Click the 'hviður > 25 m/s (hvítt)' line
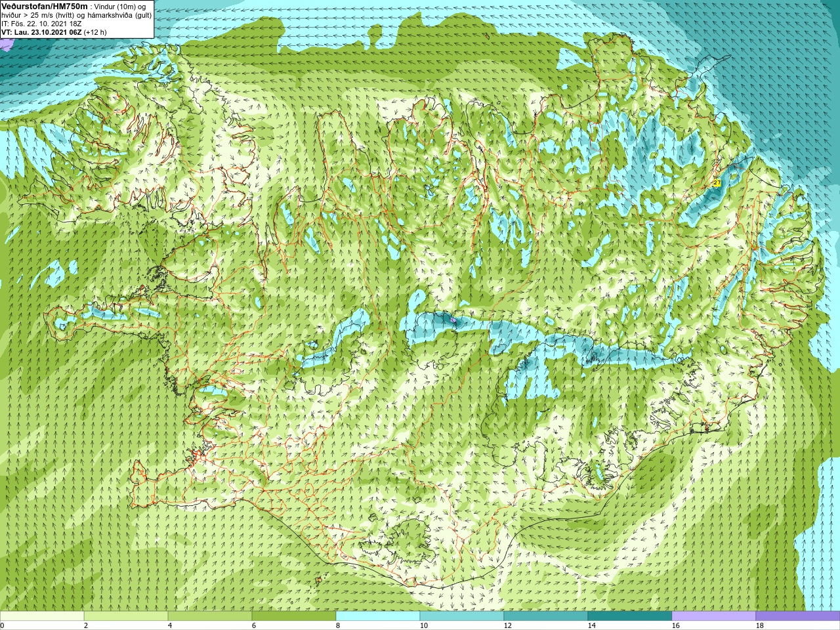Viewport: 840px width, 630px height. (77, 15)
